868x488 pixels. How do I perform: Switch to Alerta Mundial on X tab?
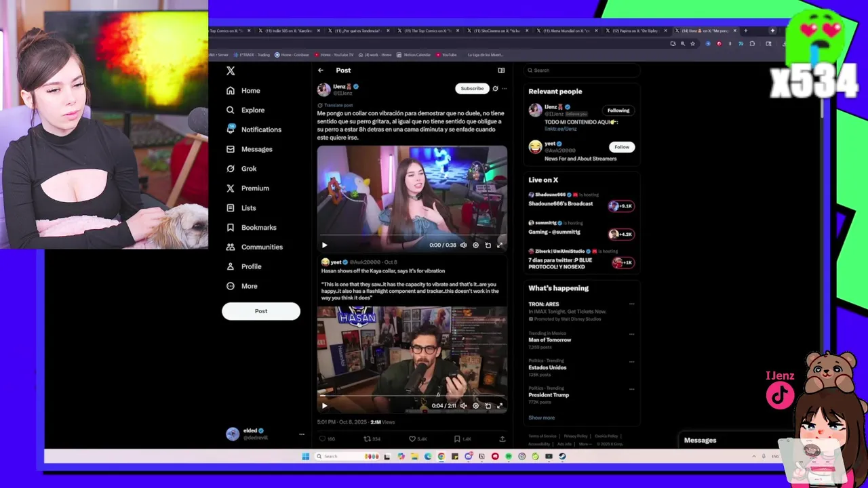566,30
